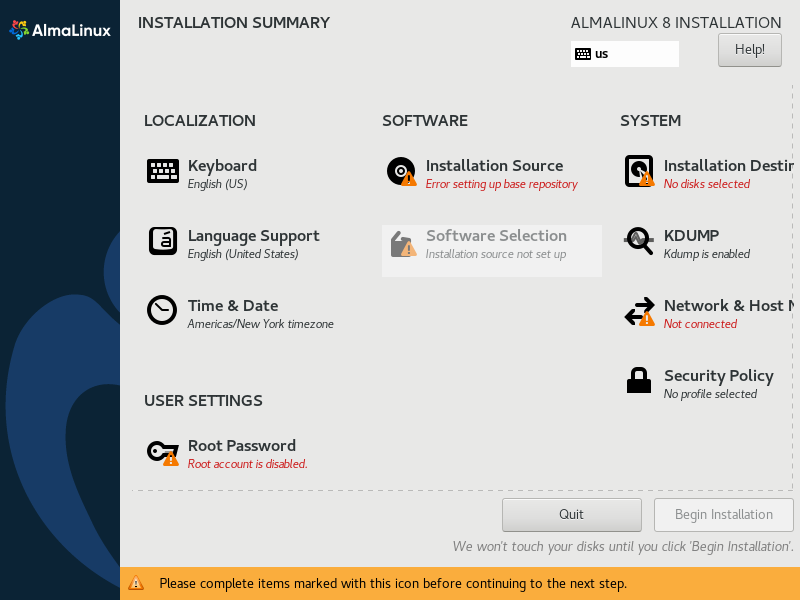Image resolution: width=800 pixels, height=600 pixels.
Task: Click the Begin Installation button
Action: pyautogui.click(x=723, y=515)
